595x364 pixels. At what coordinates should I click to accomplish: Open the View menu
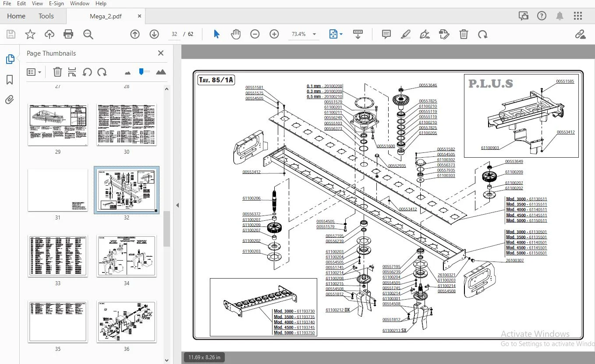pyautogui.click(x=38, y=4)
